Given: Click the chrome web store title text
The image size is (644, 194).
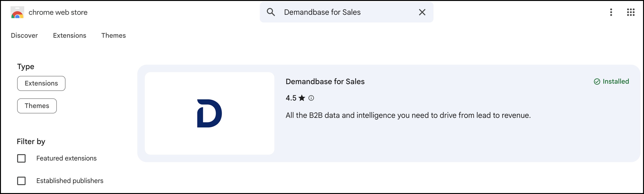Looking at the screenshot, I should point(58,12).
